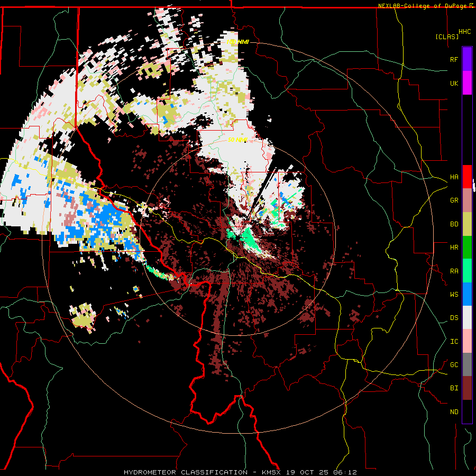Click the HHC product code text

tap(465, 32)
